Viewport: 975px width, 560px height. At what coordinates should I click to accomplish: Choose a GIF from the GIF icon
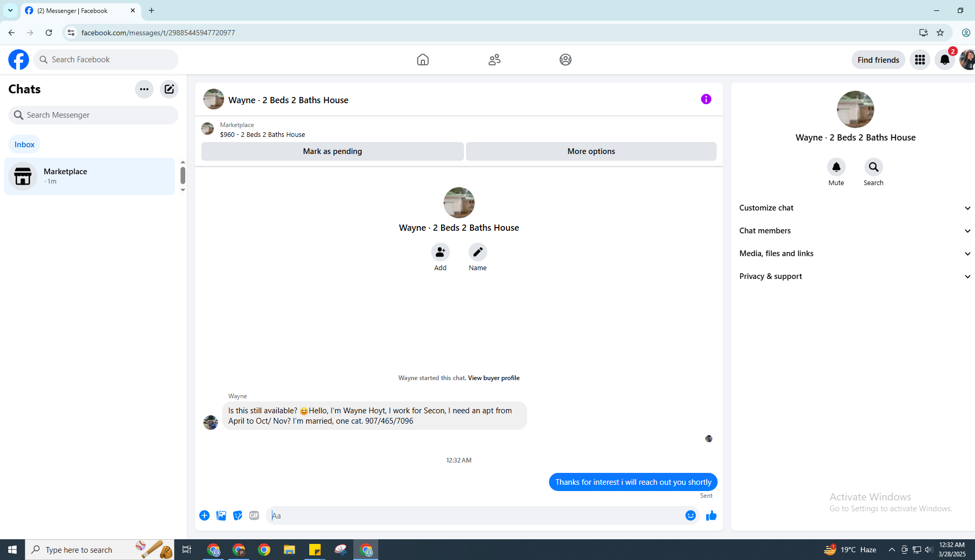[x=254, y=515]
